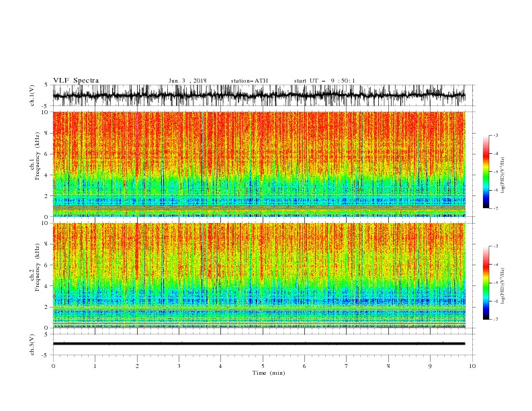This screenshot has width=532, height=411.
Task: Click the ch.1 PSD color bar
Action: [486, 172]
